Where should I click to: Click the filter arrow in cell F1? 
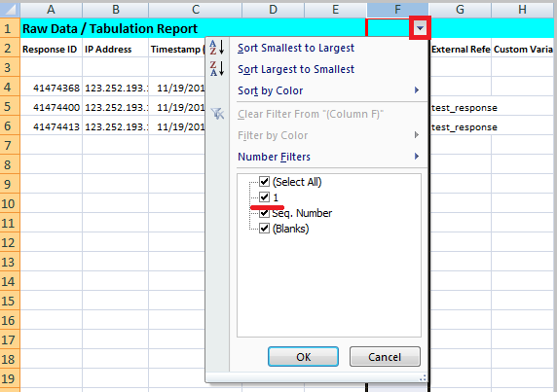point(420,27)
